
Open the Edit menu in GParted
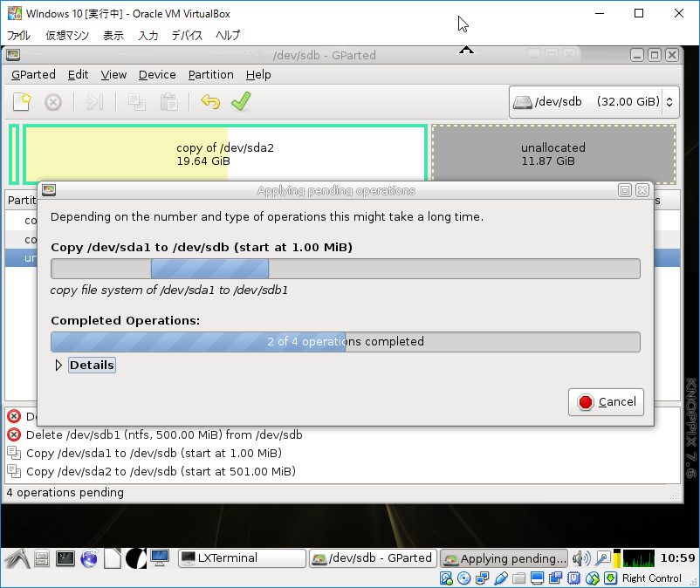pyautogui.click(x=79, y=74)
